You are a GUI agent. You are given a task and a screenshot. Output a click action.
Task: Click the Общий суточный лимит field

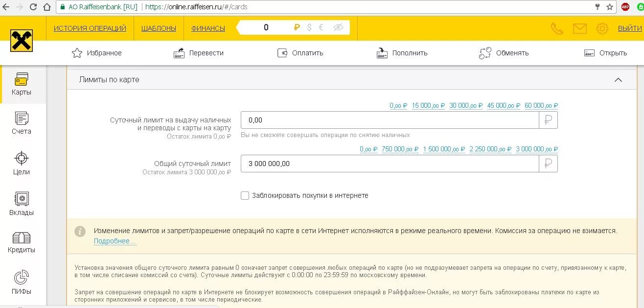[x=390, y=164]
